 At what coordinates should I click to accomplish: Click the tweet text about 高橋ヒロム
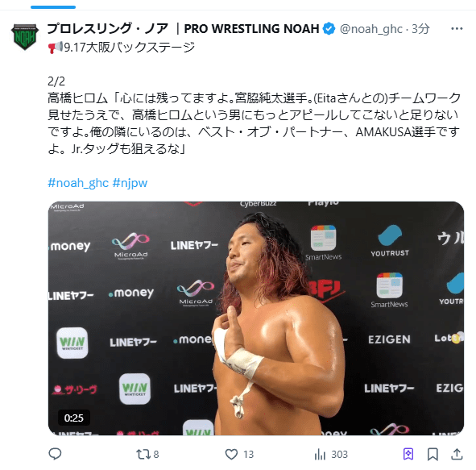[254, 123]
